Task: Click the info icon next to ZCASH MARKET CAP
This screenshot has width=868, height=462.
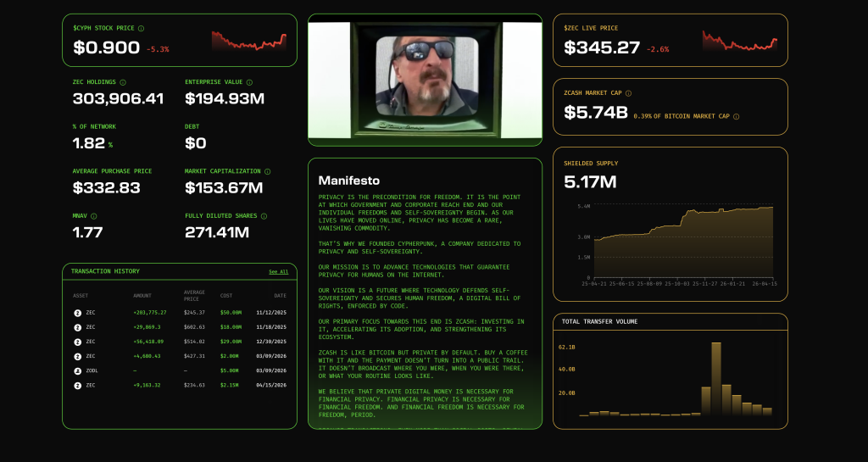Action: click(628, 93)
